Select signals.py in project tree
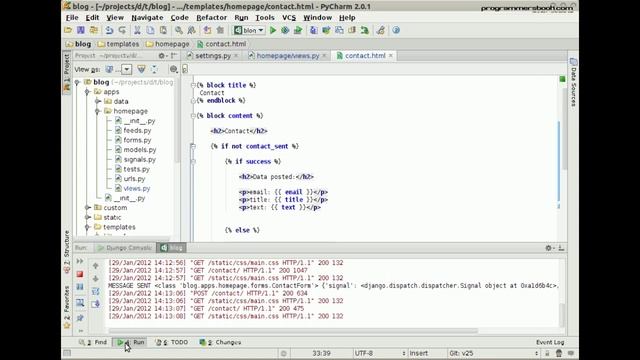640x360 pixels. point(140,160)
